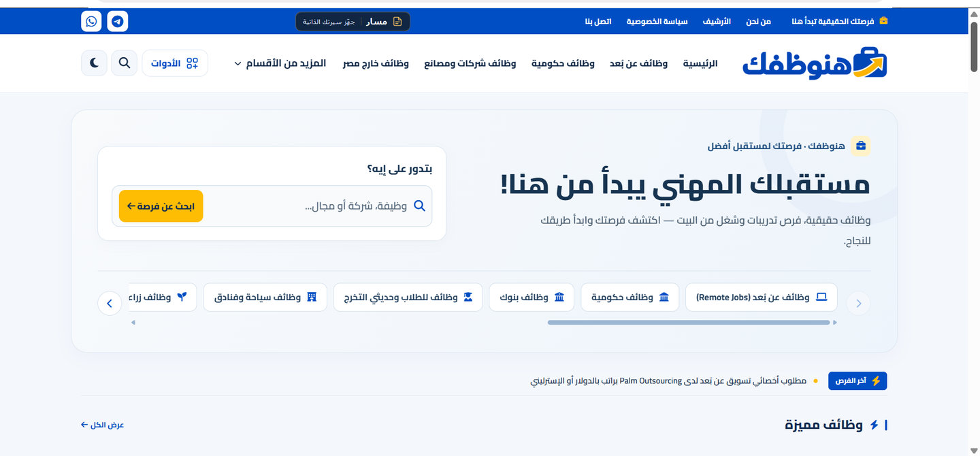The image size is (980, 456).
Task: Open the Palm Outsourcing news ticker headline
Action: pyautogui.click(x=668, y=381)
